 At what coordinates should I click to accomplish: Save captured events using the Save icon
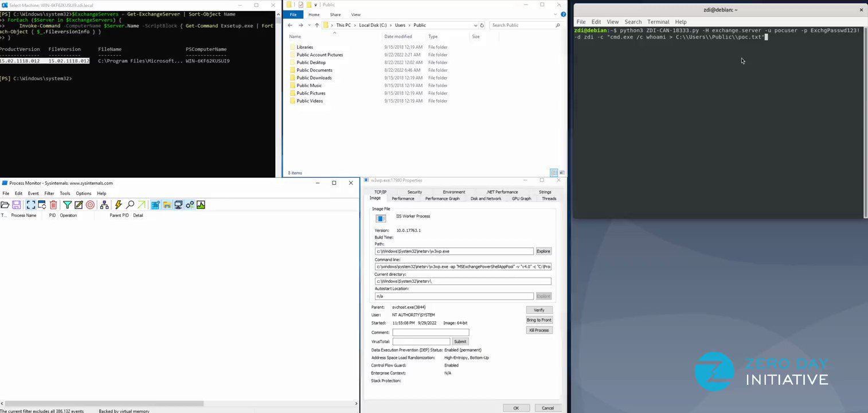click(x=15, y=205)
